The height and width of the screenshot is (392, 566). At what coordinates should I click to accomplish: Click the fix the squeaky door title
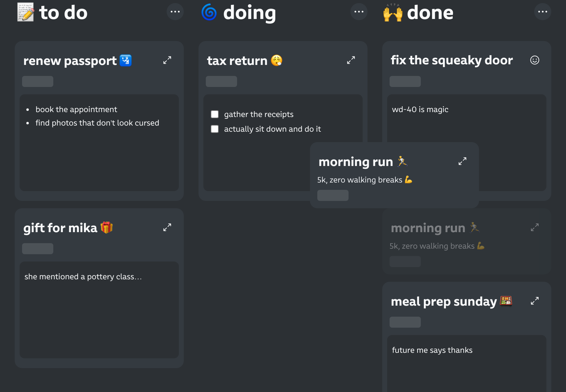click(452, 60)
